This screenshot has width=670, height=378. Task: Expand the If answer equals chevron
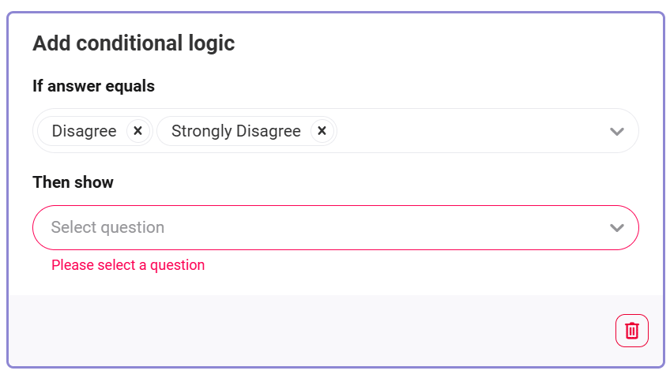tap(617, 131)
